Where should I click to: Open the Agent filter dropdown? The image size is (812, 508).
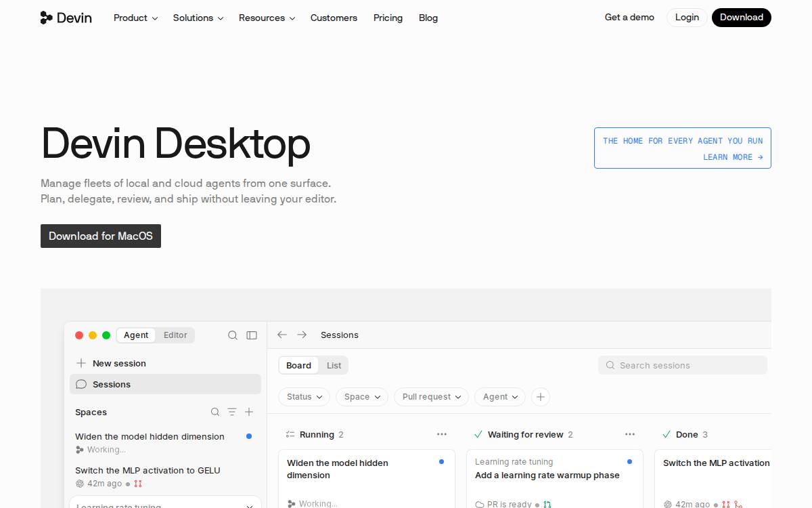500,397
